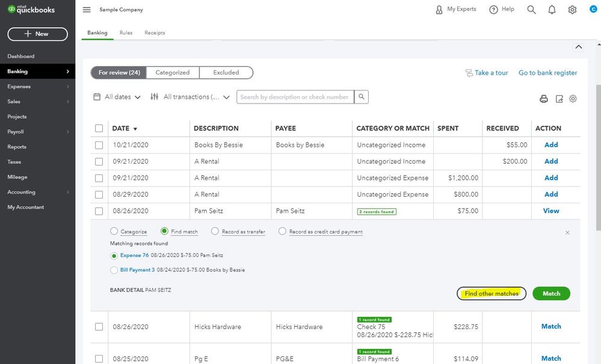The height and width of the screenshot is (364, 601).
Task: Open the Expense 76 link
Action: pos(134,255)
